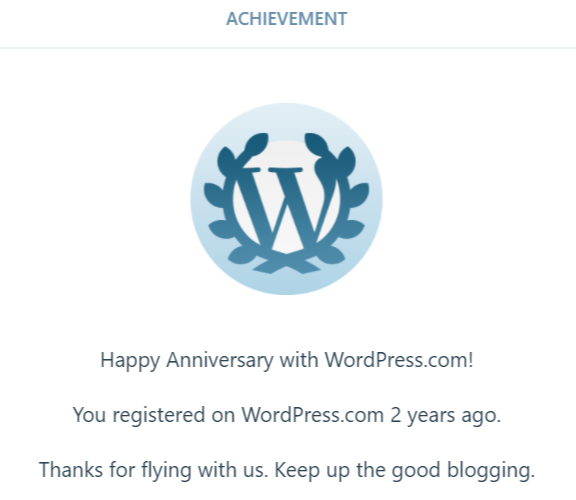Click the divider line below ACHIEVEMENT

[x=288, y=48]
